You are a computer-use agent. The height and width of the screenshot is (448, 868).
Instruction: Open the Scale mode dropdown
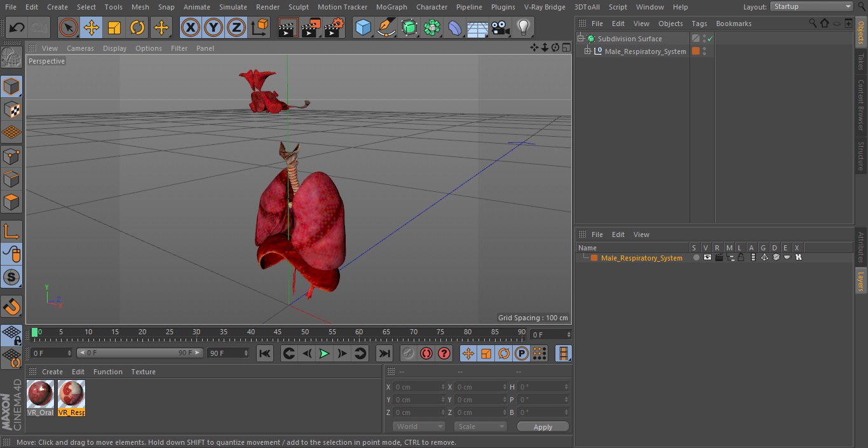point(480,426)
